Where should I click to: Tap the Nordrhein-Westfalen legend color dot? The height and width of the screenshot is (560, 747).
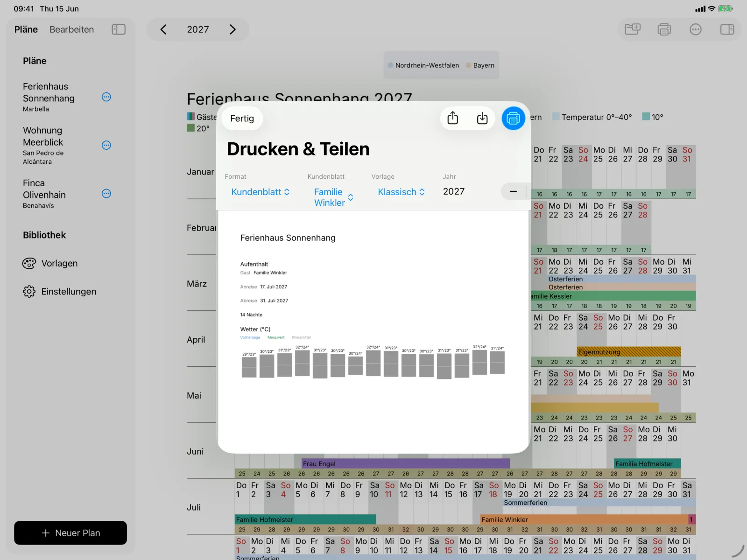tap(391, 65)
